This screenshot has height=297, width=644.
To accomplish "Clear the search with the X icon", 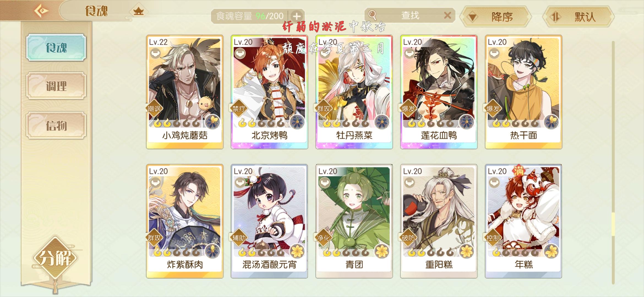I will coord(447,15).
